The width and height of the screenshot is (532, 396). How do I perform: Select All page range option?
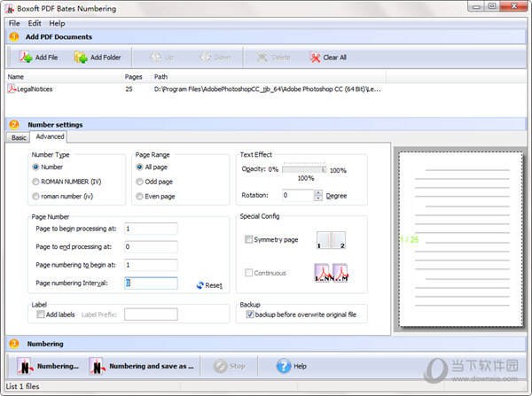[139, 167]
